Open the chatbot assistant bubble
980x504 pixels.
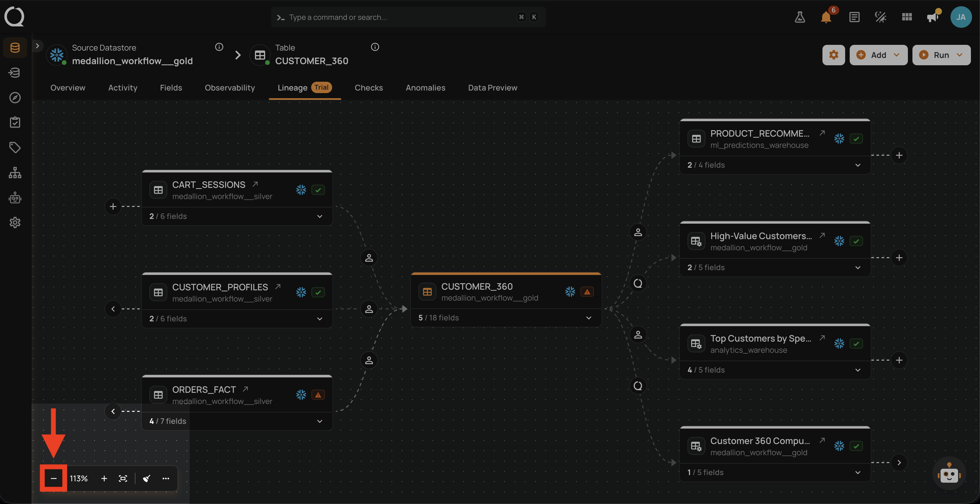click(x=949, y=474)
